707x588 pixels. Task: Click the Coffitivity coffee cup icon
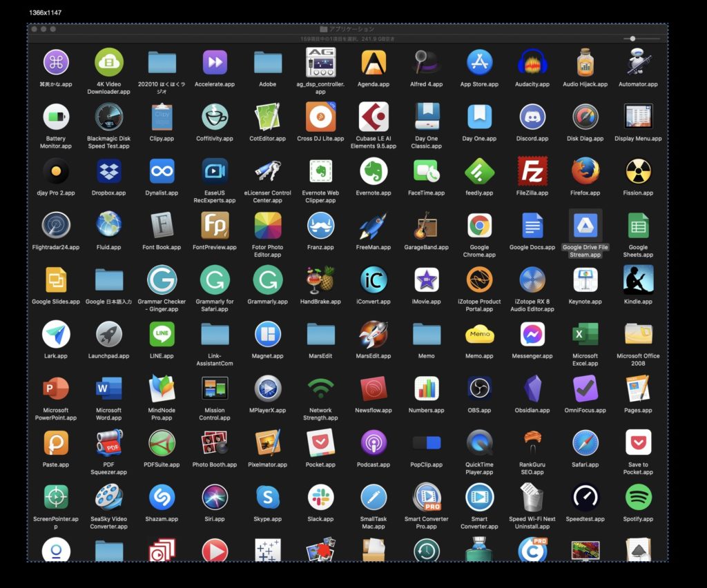tap(215, 117)
